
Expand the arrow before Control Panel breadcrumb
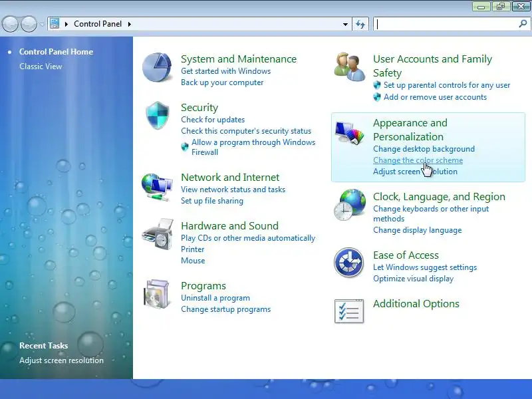(x=66, y=24)
